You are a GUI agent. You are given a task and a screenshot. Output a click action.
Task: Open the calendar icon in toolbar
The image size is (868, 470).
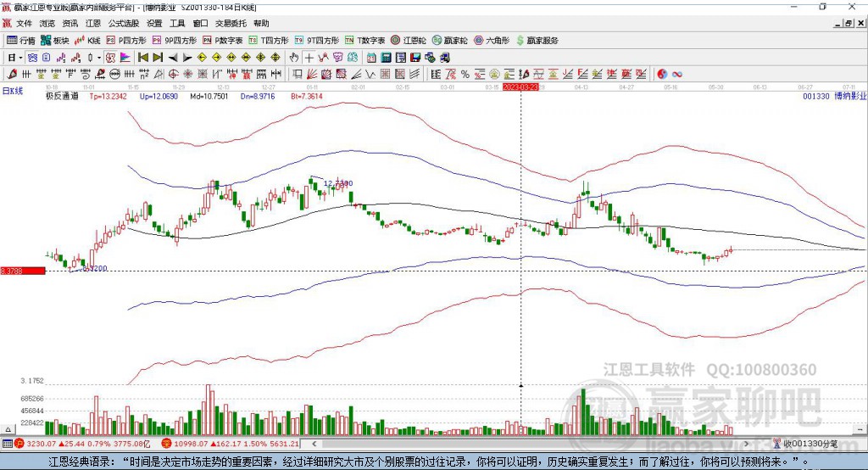coord(371,58)
